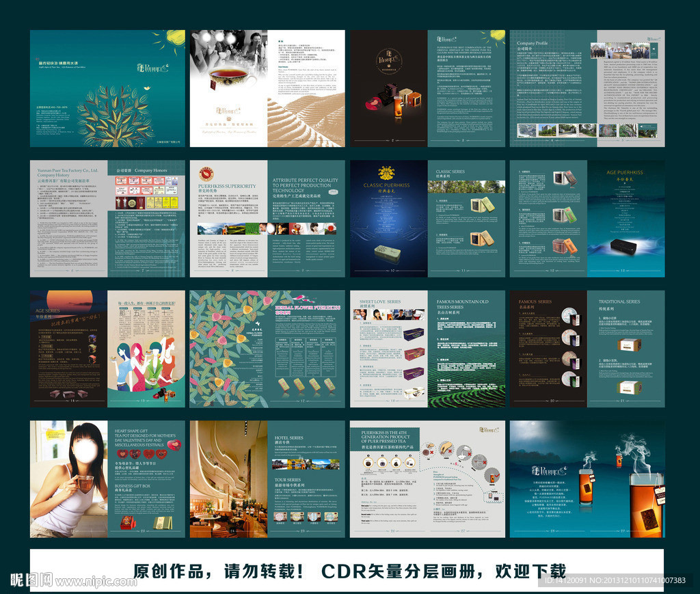This screenshot has width=700, height=594.
Task: Click the 'FAMOUS SERIES' heading on the dark page
Action: point(535,301)
